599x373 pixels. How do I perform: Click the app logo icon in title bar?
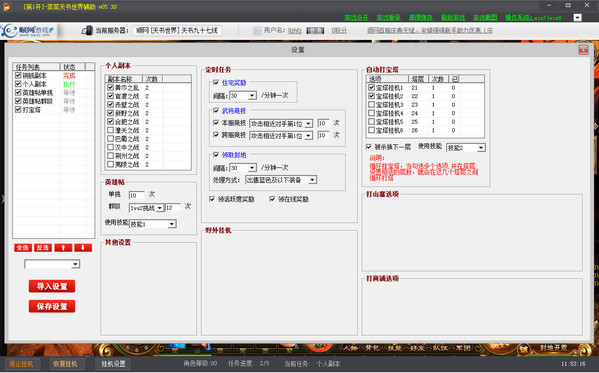pyautogui.click(x=7, y=6)
